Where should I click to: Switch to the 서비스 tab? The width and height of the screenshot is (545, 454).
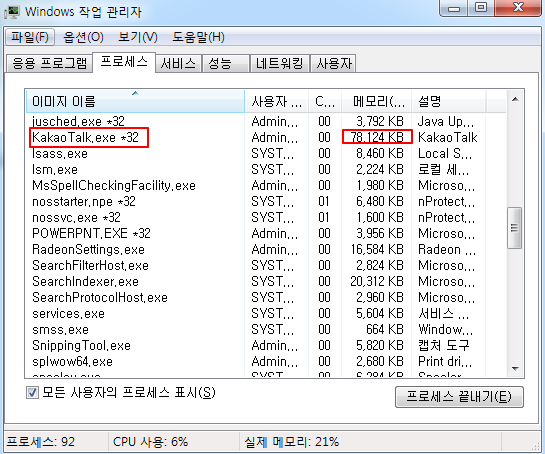tap(178, 63)
